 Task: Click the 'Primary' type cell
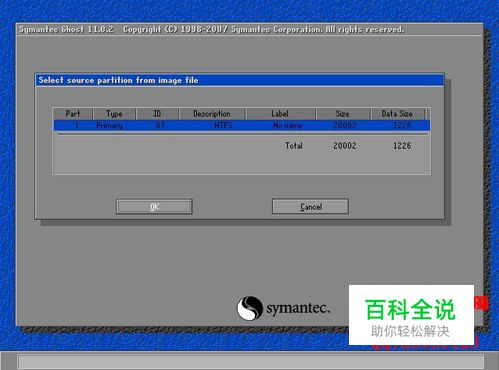click(109, 126)
